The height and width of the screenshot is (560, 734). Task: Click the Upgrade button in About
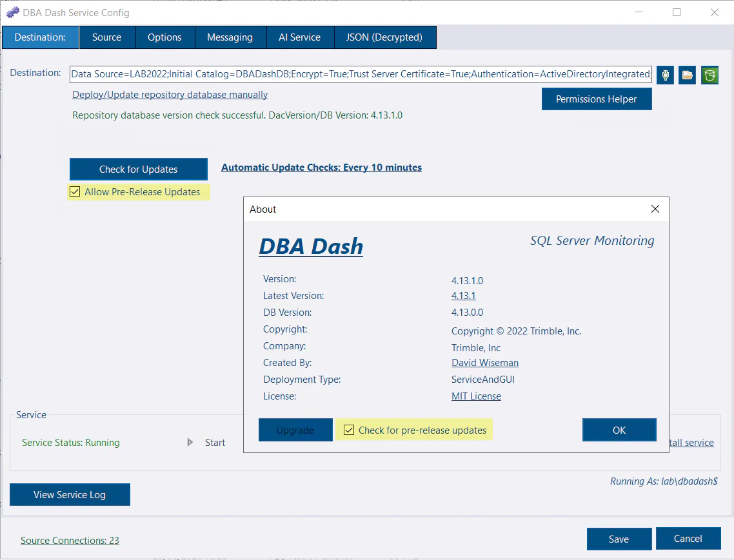295,430
